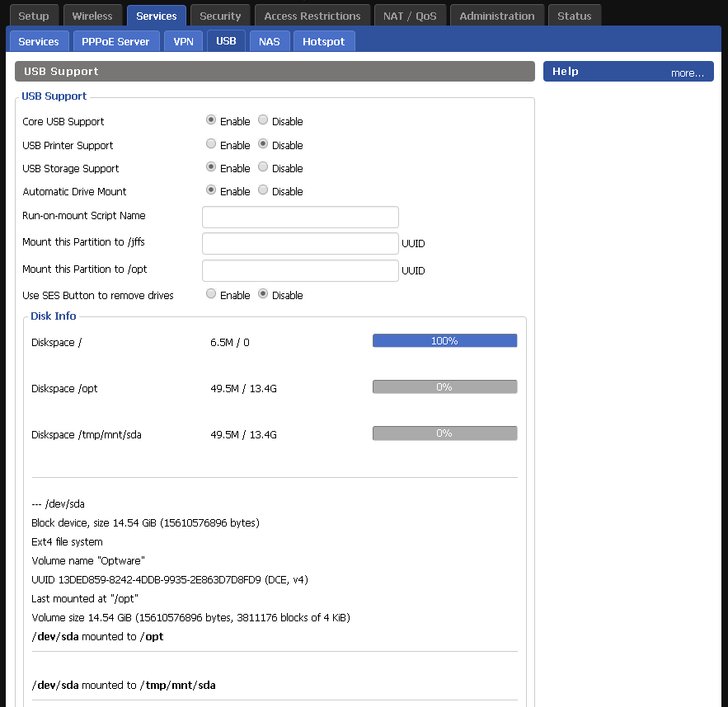Click the Mount this Partition to /jffs field

300,244
